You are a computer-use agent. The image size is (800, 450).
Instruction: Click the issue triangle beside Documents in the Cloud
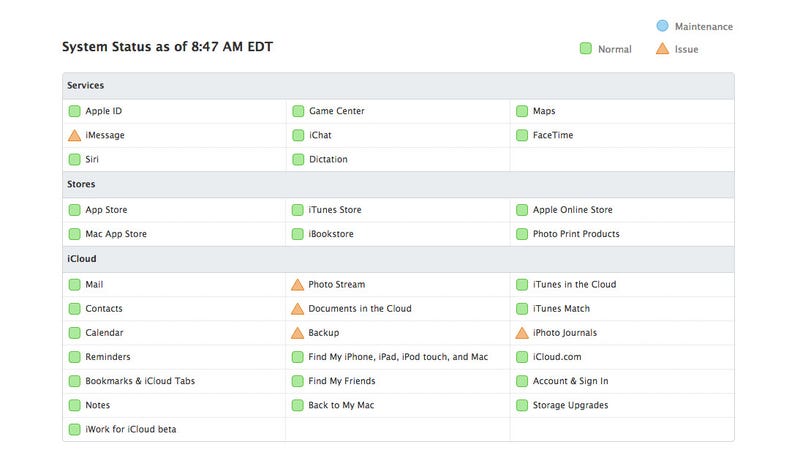[x=297, y=309]
